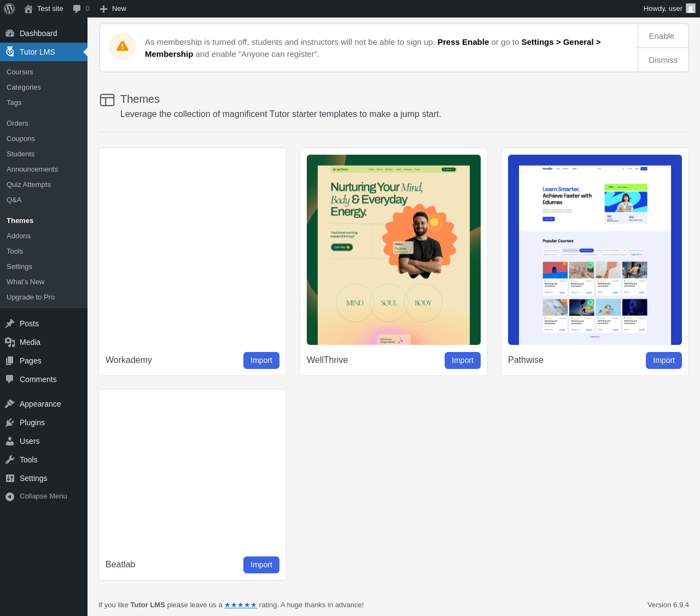Click the plus icon beside New
Viewport: 700px width, 616px height.
click(103, 9)
